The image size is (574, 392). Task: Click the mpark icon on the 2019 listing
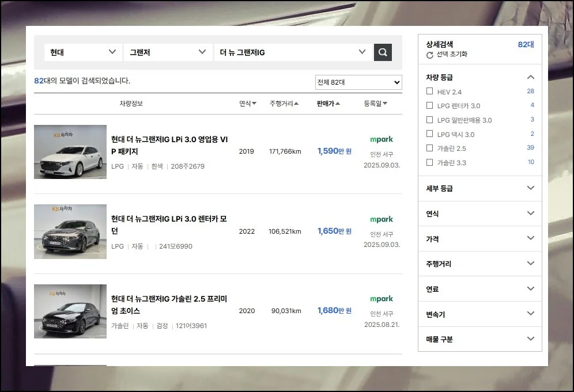coord(381,139)
